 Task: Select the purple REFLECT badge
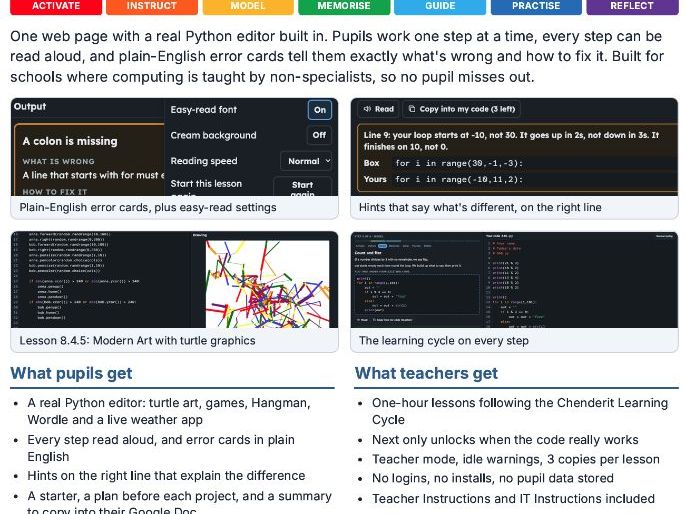pyautogui.click(x=632, y=7)
